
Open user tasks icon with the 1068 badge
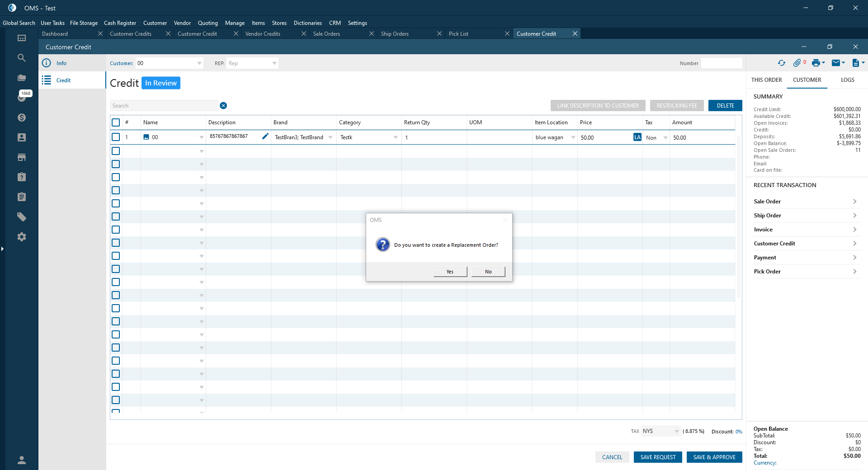coord(22,97)
